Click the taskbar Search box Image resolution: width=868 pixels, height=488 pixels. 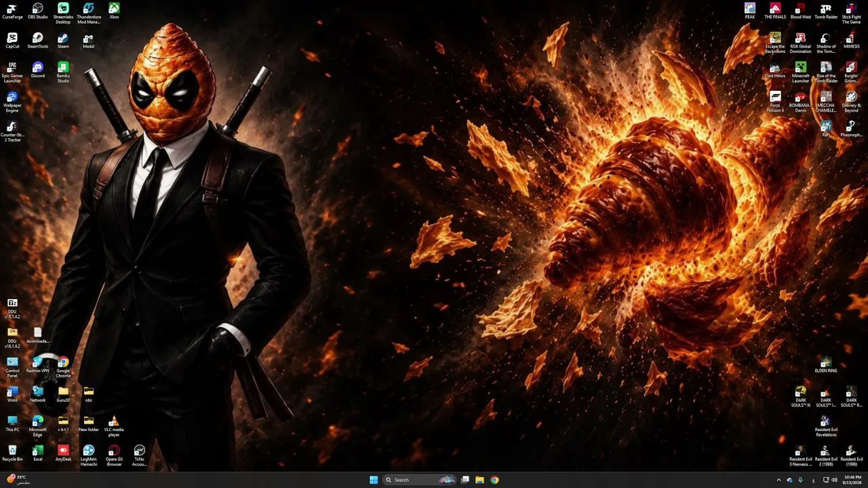(420, 480)
